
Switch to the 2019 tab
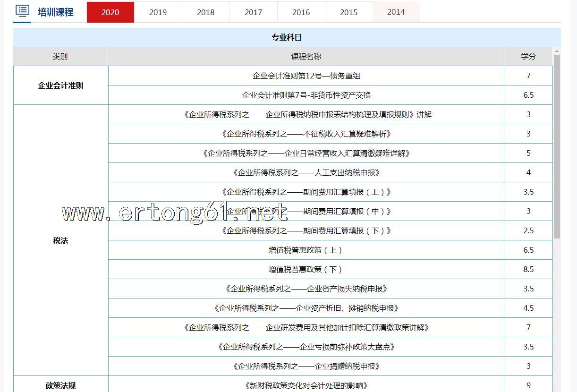(158, 12)
